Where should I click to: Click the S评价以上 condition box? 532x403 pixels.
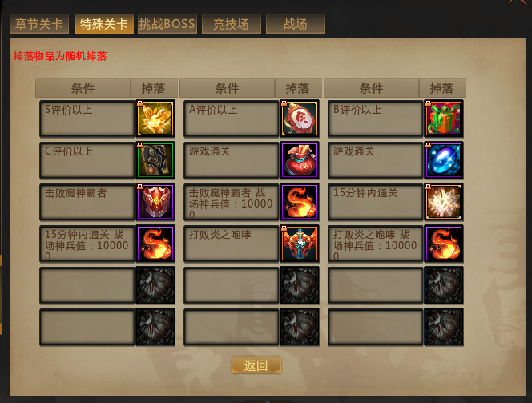[x=87, y=119]
